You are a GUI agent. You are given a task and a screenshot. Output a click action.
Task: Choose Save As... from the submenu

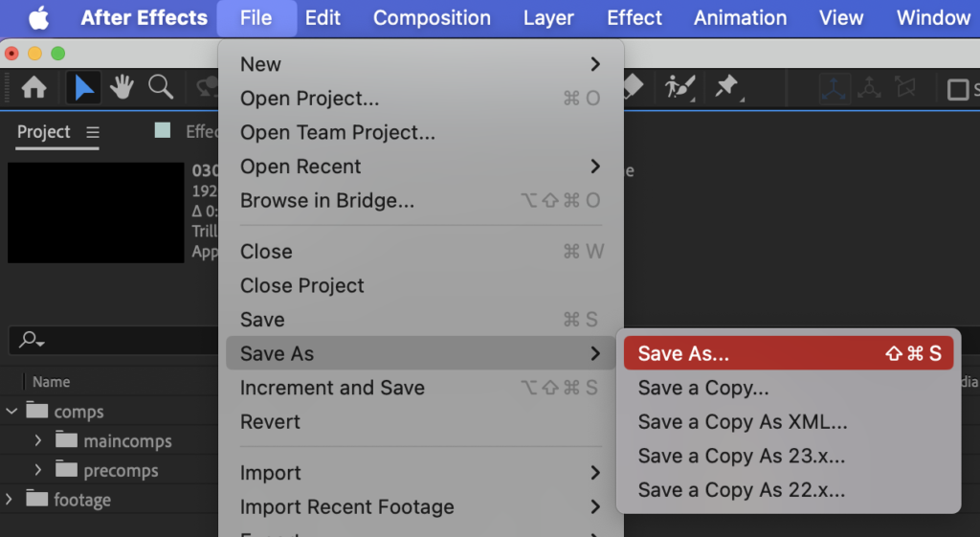pos(683,353)
